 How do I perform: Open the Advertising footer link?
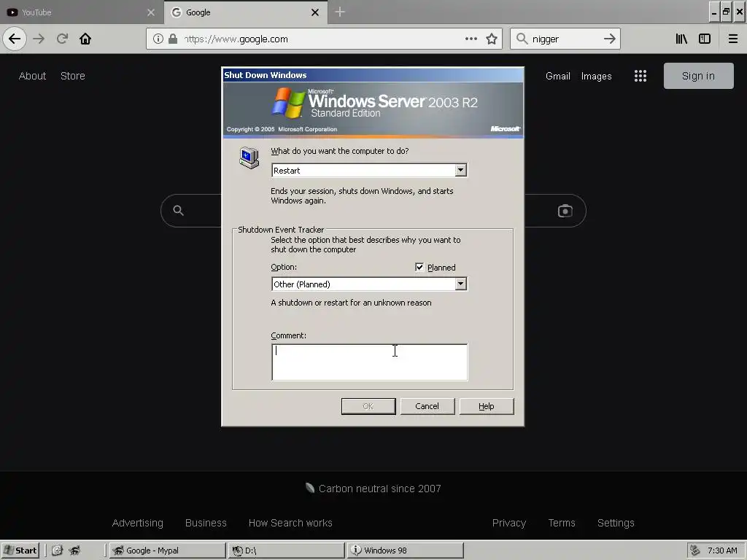point(138,523)
